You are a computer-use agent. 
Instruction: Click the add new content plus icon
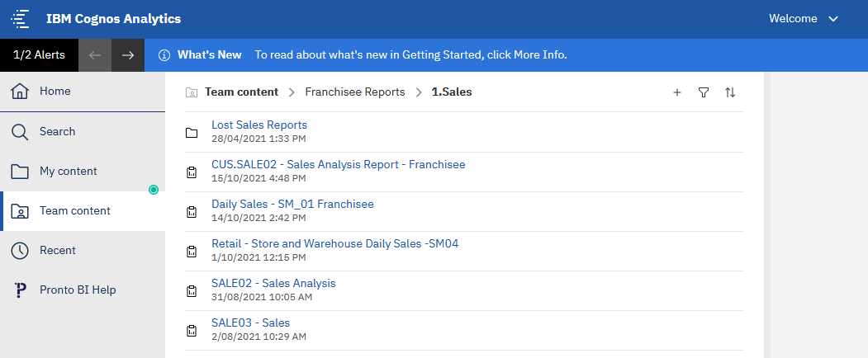[676, 92]
